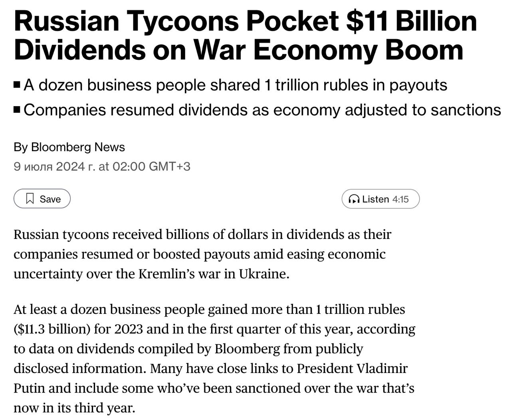The width and height of the screenshot is (511, 420).
Task: Click the rounded pill outline of the Save control
Action: click(x=42, y=199)
